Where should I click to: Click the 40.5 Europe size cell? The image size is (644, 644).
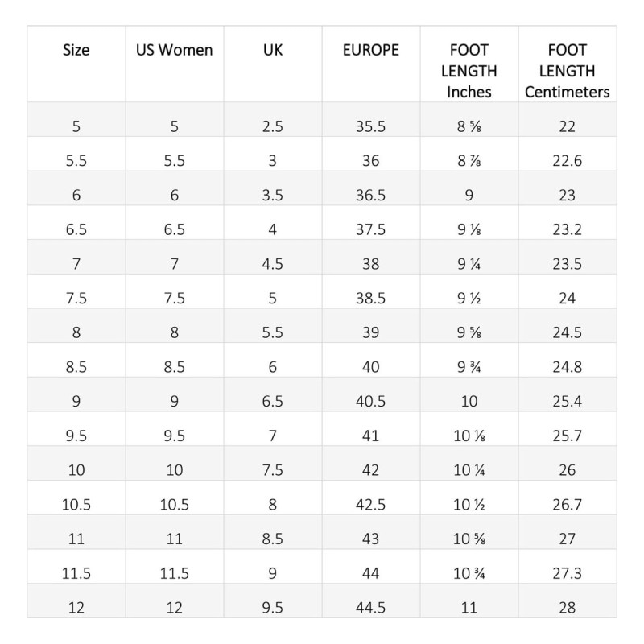(x=371, y=402)
